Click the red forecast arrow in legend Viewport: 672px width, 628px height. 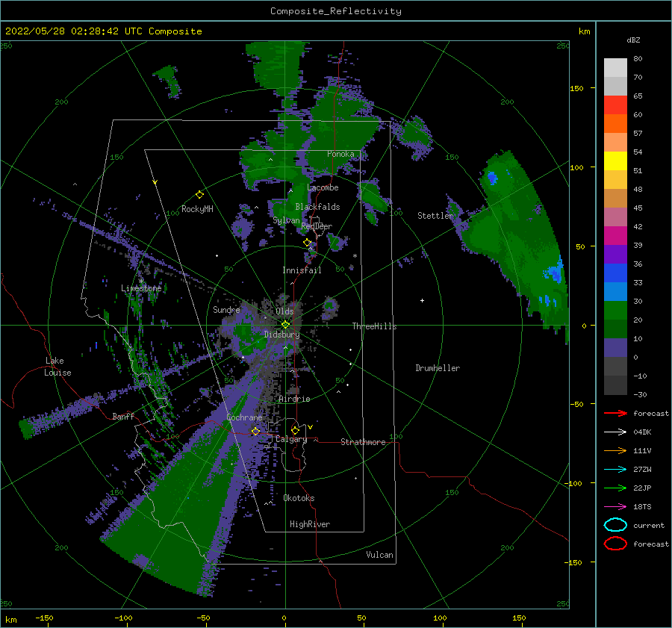615,413
